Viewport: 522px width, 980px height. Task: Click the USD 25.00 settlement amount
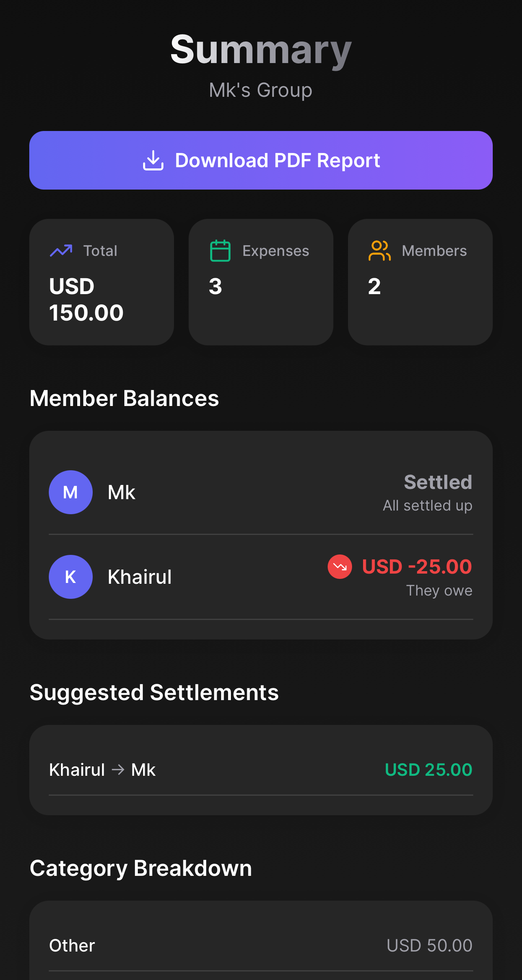[x=428, y=770]
